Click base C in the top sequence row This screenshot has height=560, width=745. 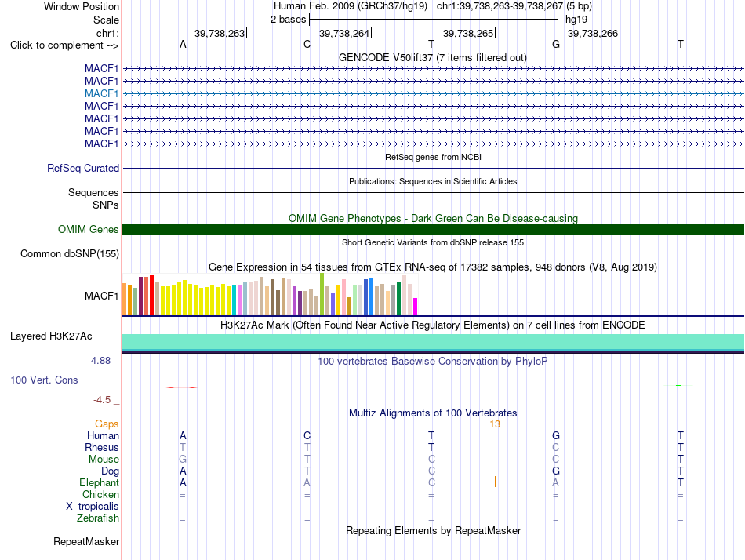pos(307,44)
